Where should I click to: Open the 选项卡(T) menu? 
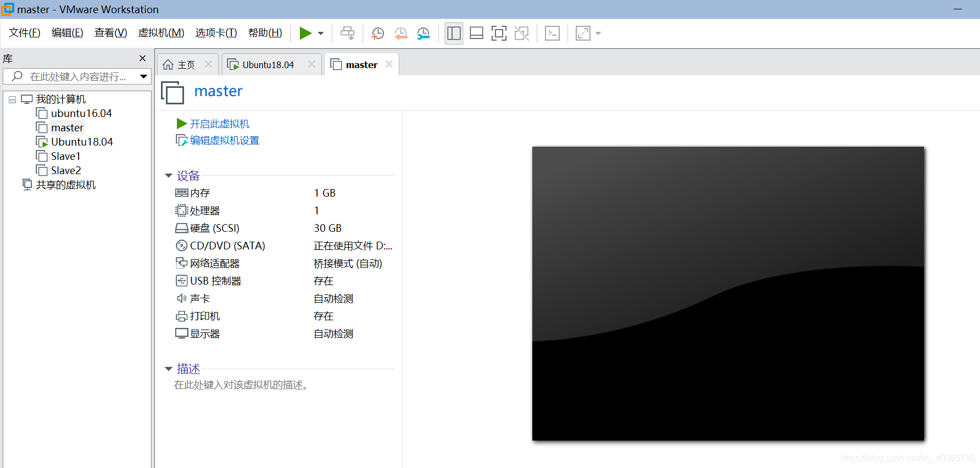click(216, 33)
